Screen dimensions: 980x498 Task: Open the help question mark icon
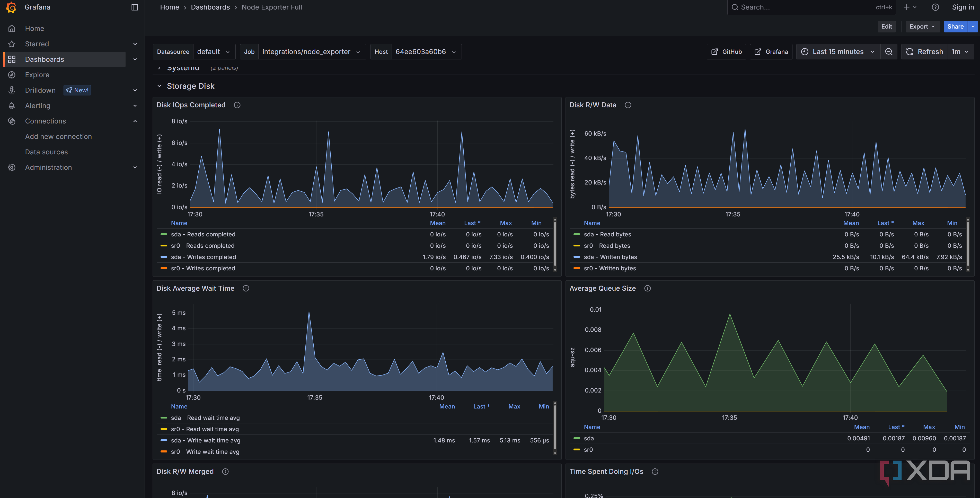(x=935, y=7)
